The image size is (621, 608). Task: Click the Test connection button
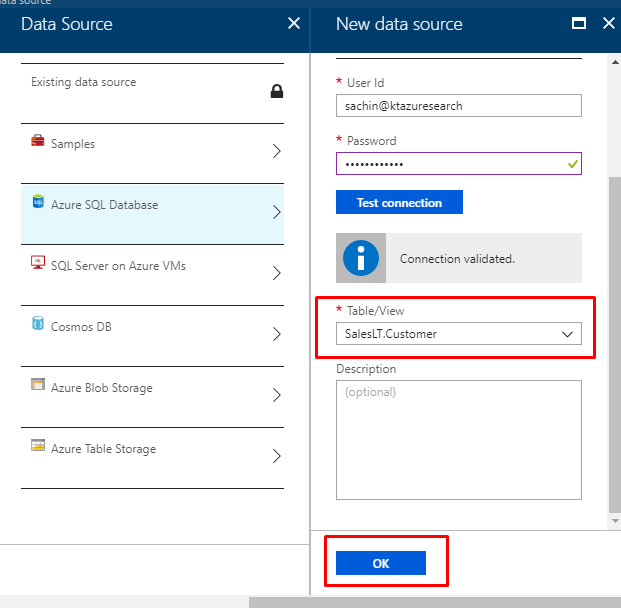pos(399,202)
